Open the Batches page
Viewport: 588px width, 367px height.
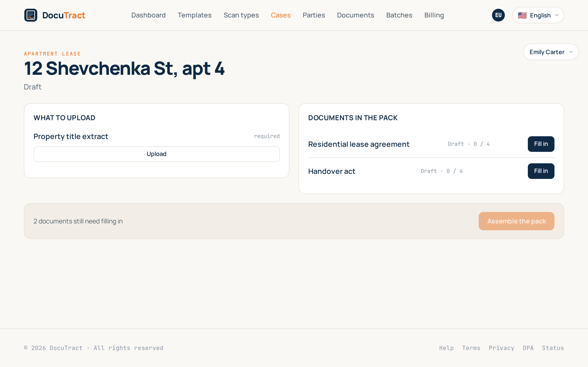coord(399,15)
